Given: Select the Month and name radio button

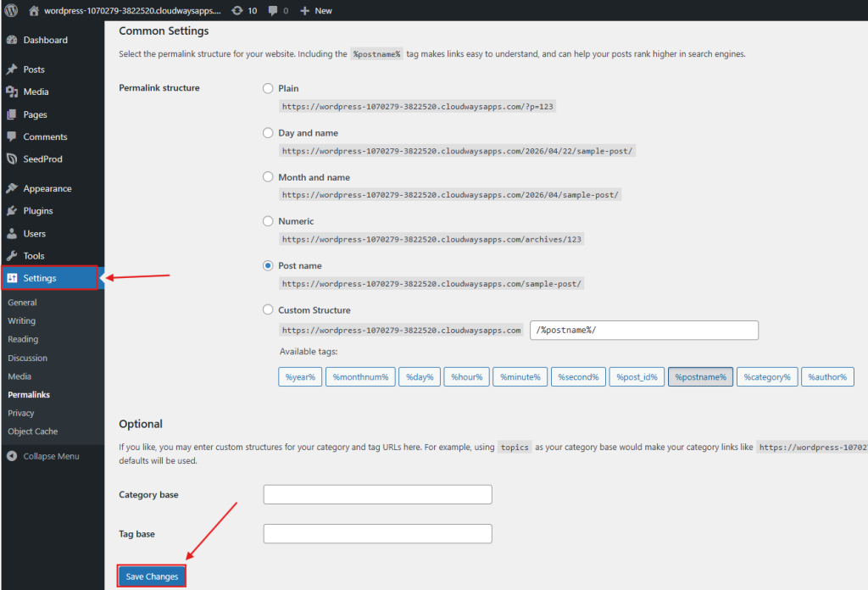Looking at the screenshot, I should coord(268,177).
